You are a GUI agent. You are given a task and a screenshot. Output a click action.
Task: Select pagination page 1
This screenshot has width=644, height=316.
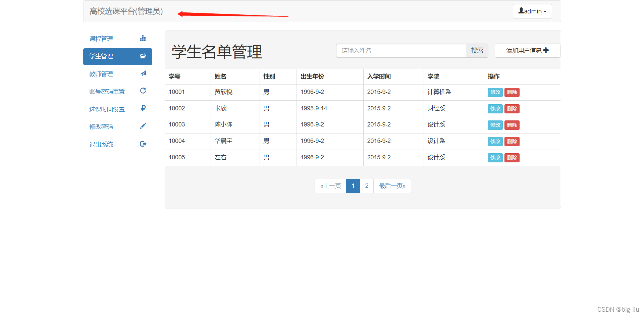point(353,186)
